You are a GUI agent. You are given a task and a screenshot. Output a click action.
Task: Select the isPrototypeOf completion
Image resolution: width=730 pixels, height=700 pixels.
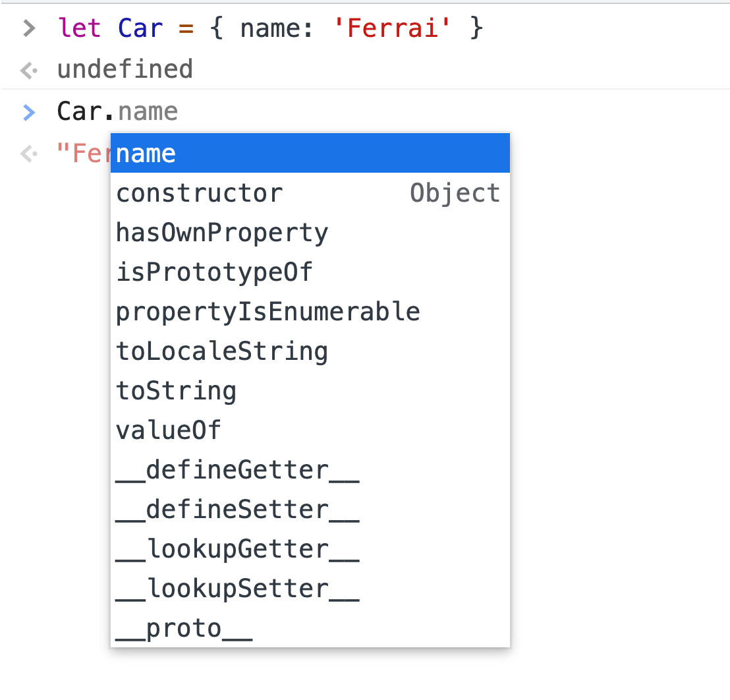tap(214, 272)
